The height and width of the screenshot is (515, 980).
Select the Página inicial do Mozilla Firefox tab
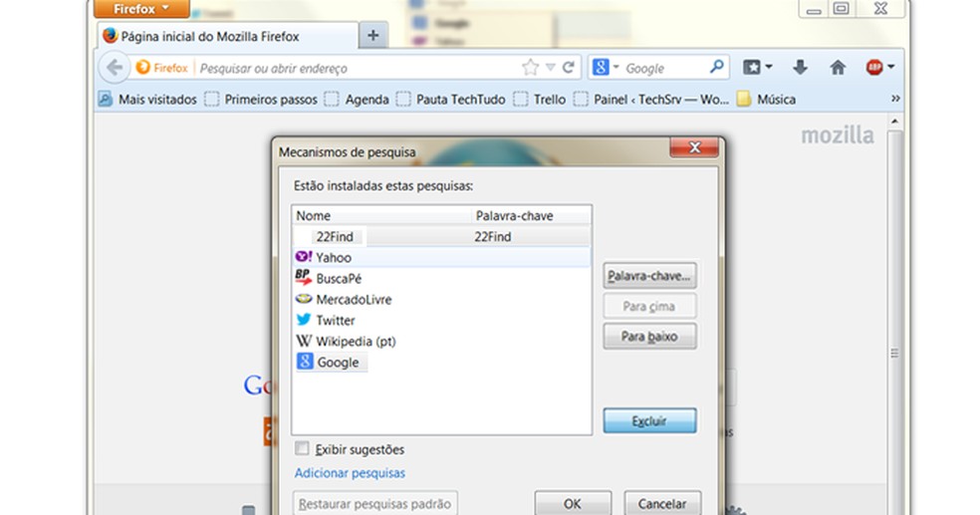[228, 36]
